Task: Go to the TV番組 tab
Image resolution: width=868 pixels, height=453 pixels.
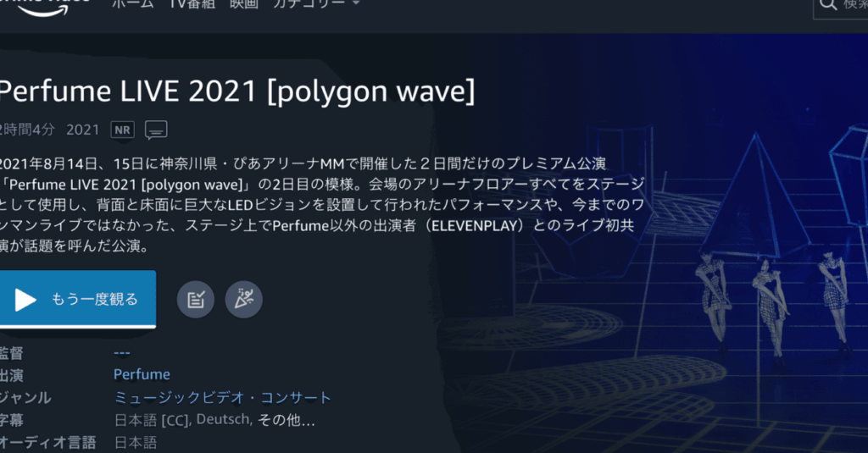Action: coord(192,4)
